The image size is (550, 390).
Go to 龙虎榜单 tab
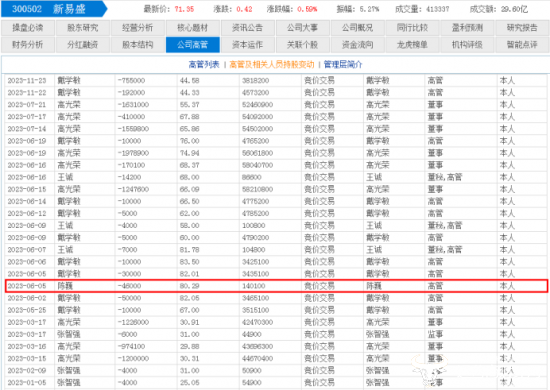[412, 45]
